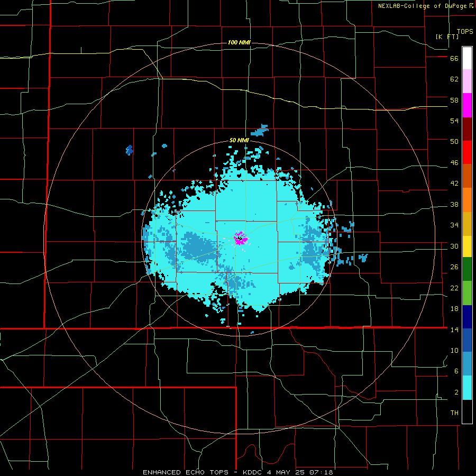Click the legend value '30'
476x476 pixels.
(454, 246)
